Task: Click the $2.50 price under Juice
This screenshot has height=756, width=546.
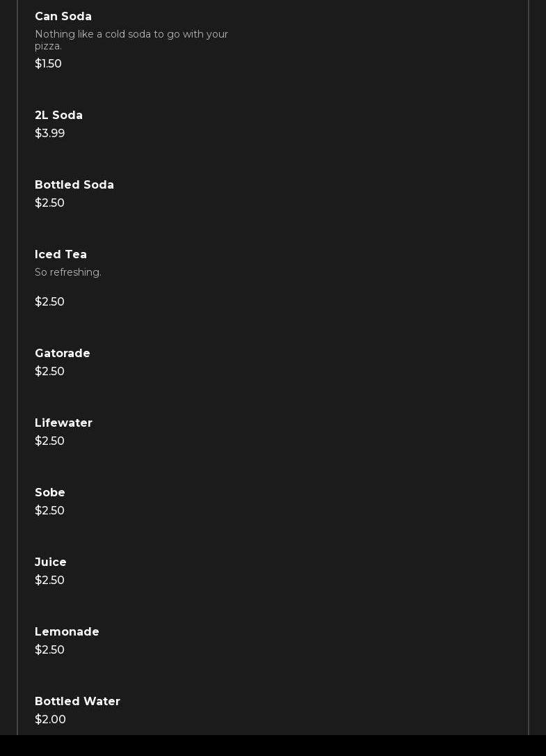Action: 49,581
